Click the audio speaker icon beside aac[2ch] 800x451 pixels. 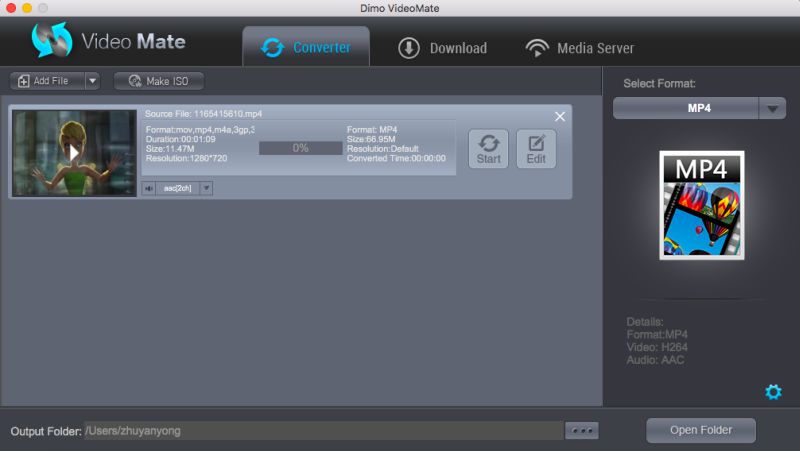pyautogui.click(x=148, y=188)
